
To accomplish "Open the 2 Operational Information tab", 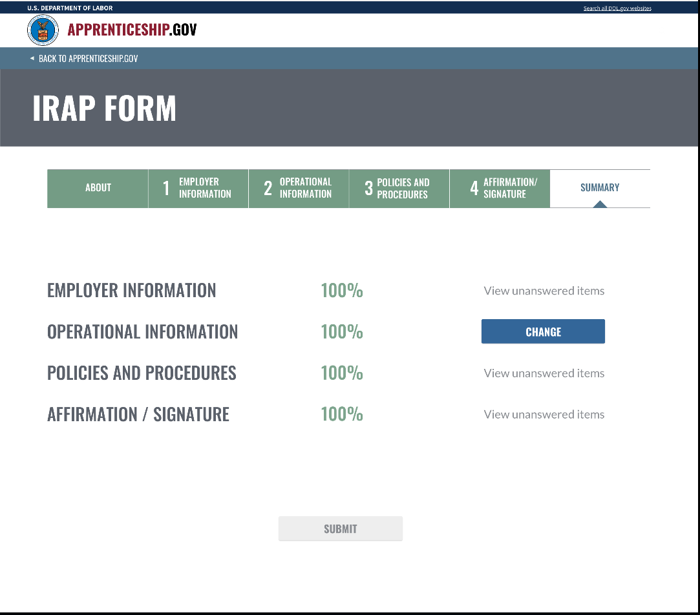I will click(299, 189).
